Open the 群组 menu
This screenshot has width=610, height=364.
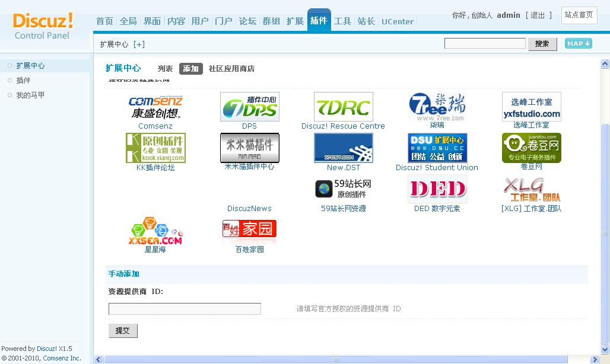coord(271,21)
